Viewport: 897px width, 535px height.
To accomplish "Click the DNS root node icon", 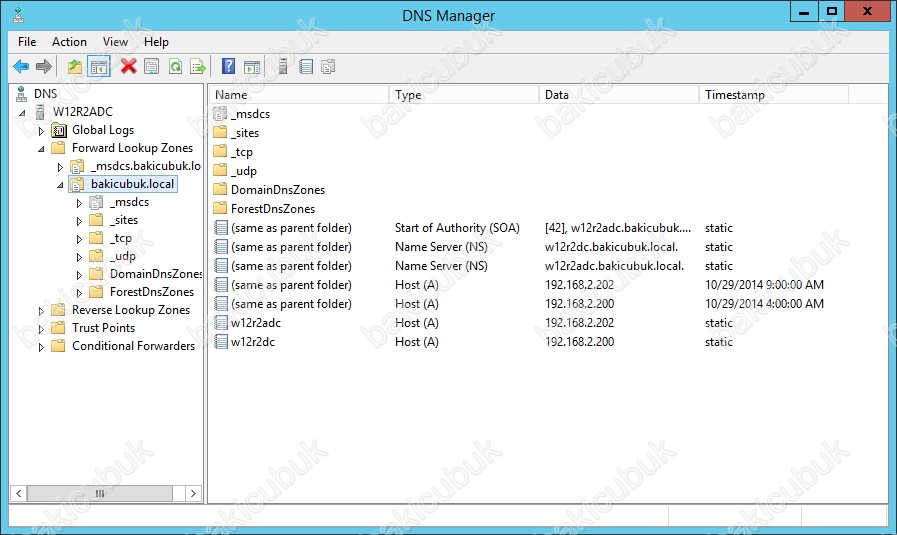I will (x=22, y=93).
